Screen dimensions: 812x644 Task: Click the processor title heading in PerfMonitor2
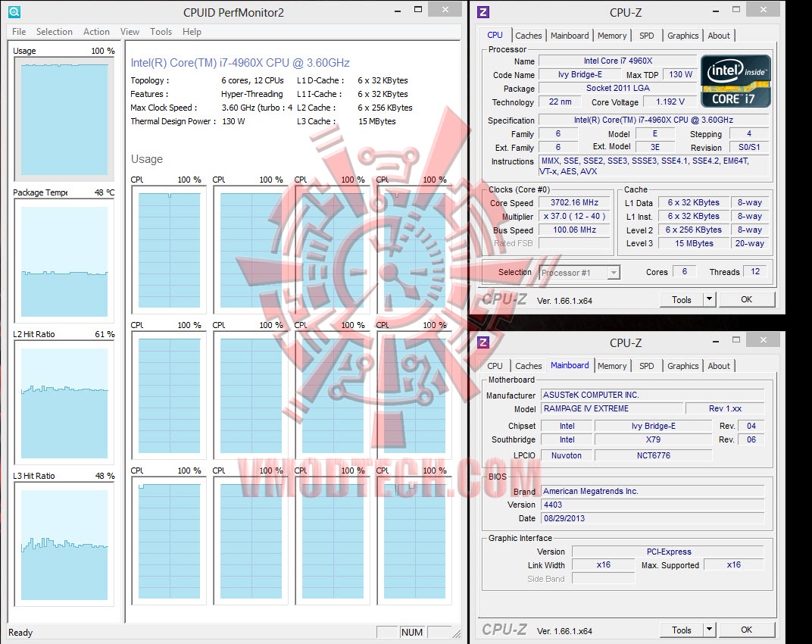tap(240, 63)
